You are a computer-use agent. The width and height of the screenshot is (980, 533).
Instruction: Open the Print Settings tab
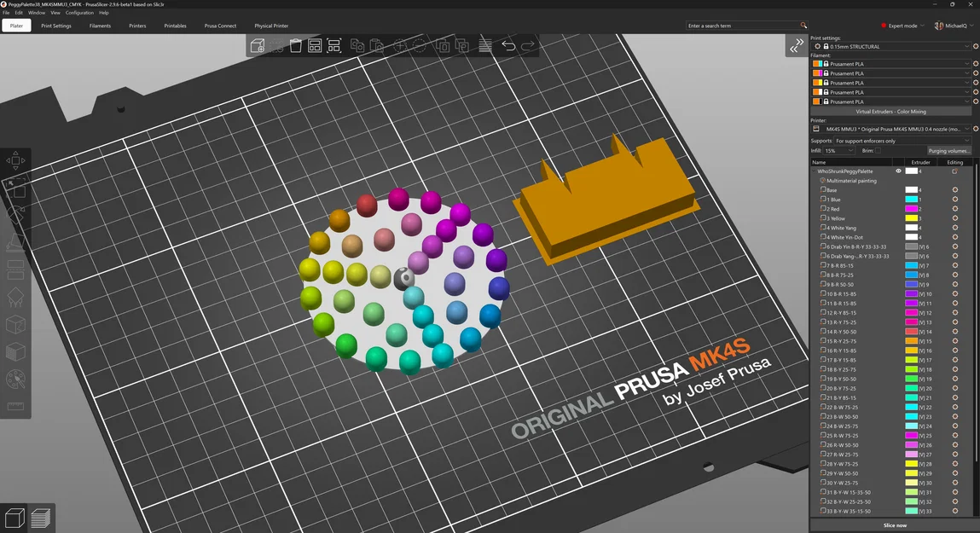56,26
